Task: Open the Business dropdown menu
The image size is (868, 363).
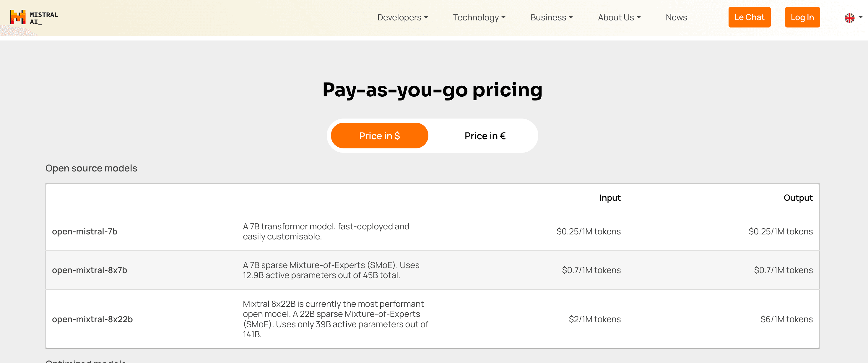Action: pos(551,17)
